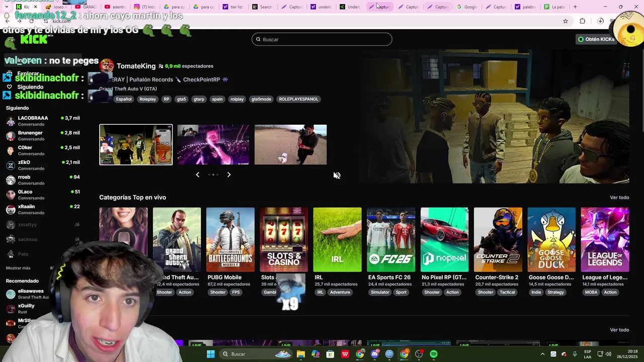
Task: Open the TomateKing channel name
Action: (136, 66)
